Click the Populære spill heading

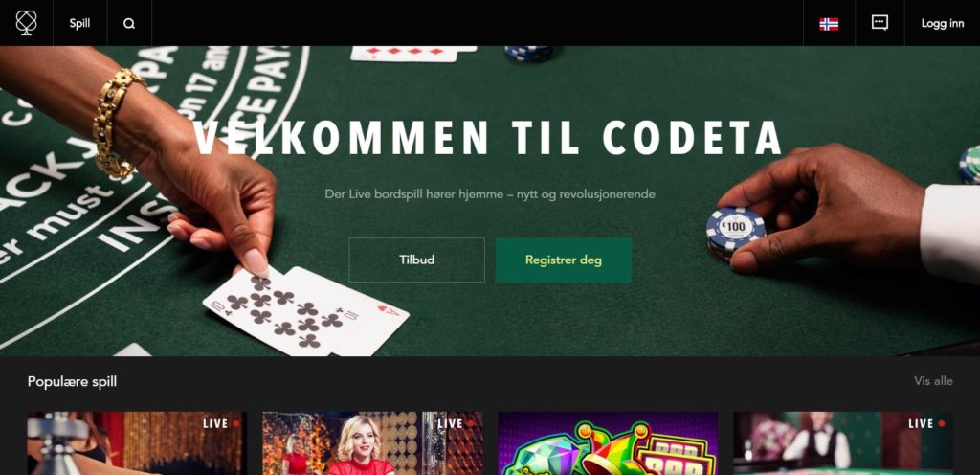click(x=72, y=381)
